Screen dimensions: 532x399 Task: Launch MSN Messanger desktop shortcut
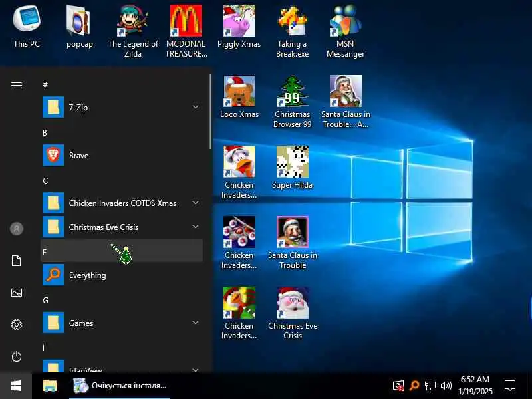click(x=345, y=31)
